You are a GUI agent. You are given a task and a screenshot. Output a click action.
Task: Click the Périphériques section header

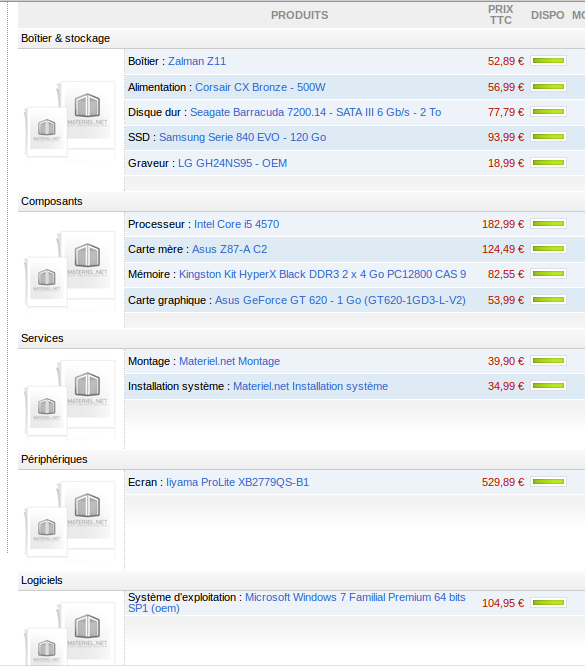click(x=54, y=460)
